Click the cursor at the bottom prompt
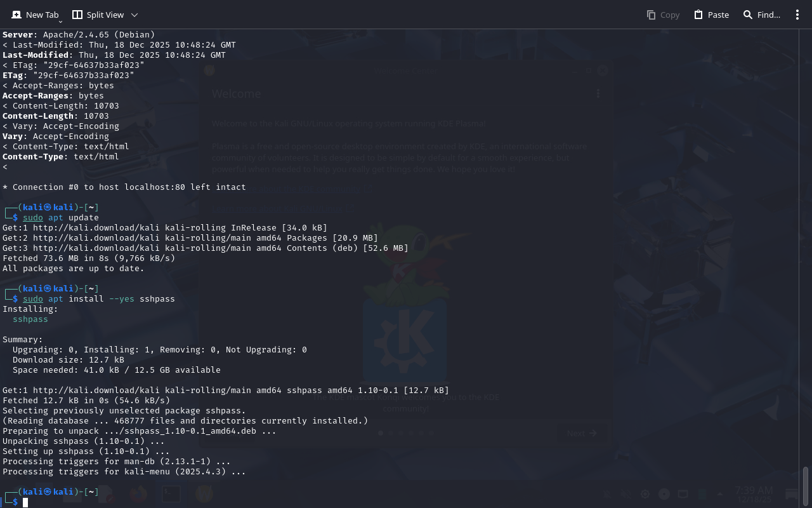 [x=25, y=502]
